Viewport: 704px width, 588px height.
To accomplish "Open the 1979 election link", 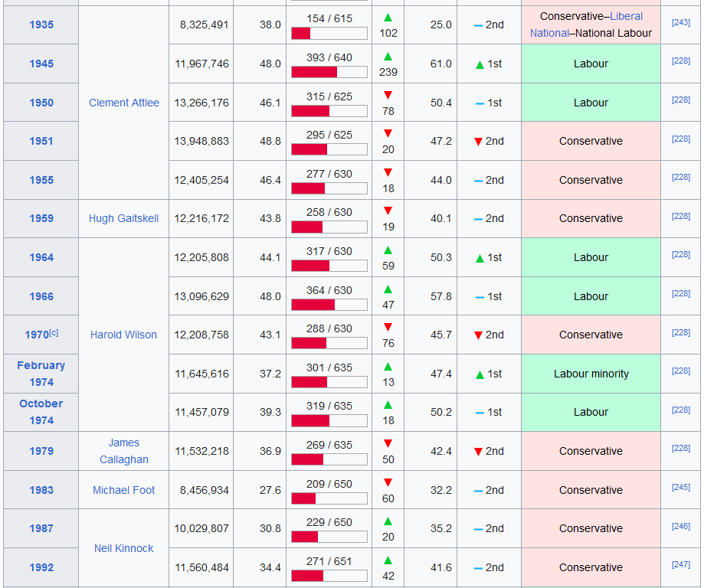I will coord(41,451).
